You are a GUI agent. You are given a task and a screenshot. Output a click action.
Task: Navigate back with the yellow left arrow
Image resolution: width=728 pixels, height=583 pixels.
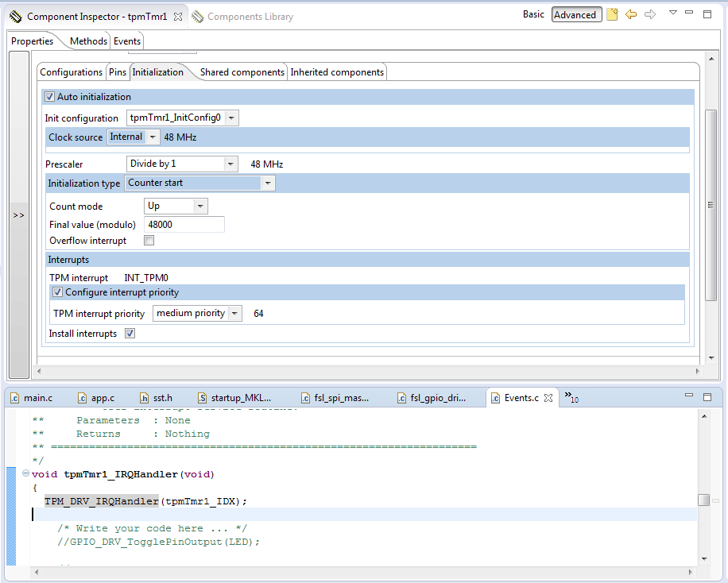point(630,14)
